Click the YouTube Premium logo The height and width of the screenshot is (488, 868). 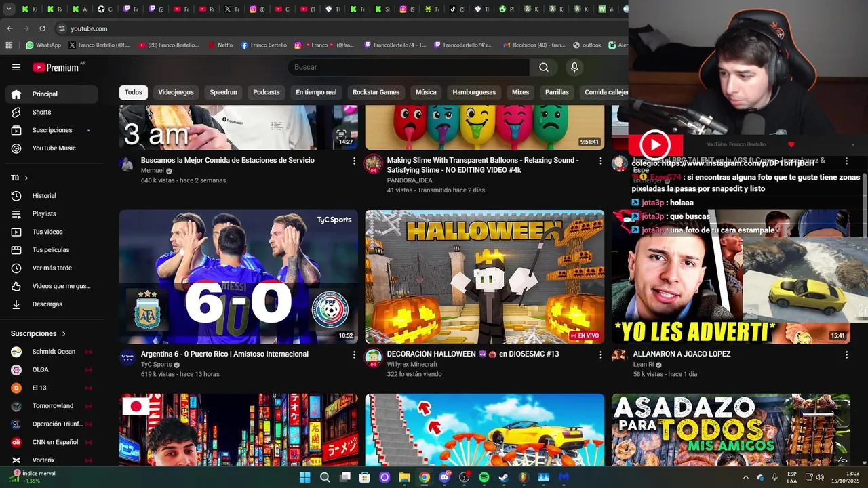tap(56, 67)
